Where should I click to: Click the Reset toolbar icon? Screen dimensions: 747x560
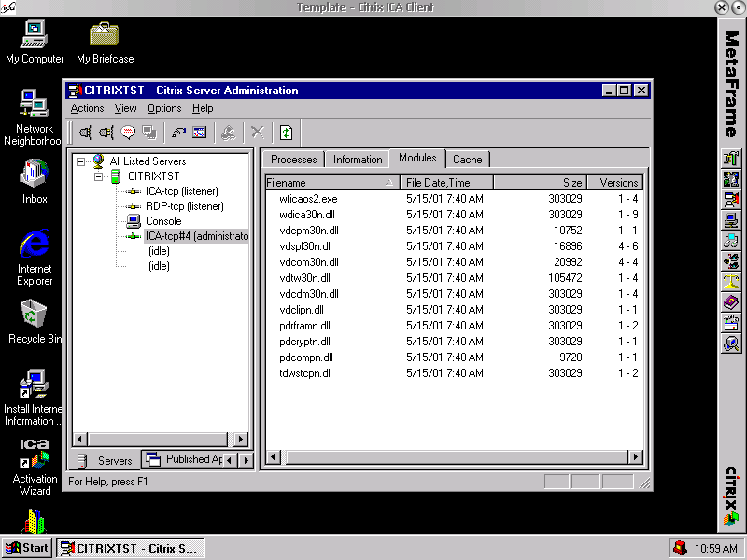coord(178,133)
